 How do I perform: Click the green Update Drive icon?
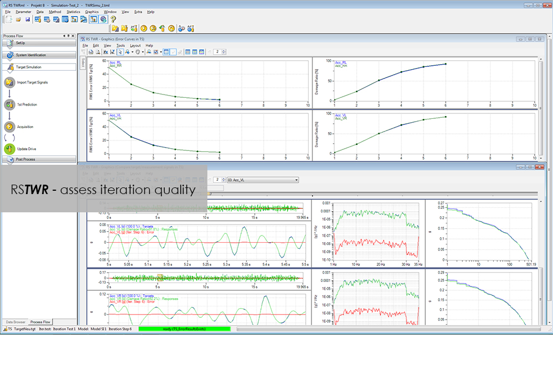(9, 149)
